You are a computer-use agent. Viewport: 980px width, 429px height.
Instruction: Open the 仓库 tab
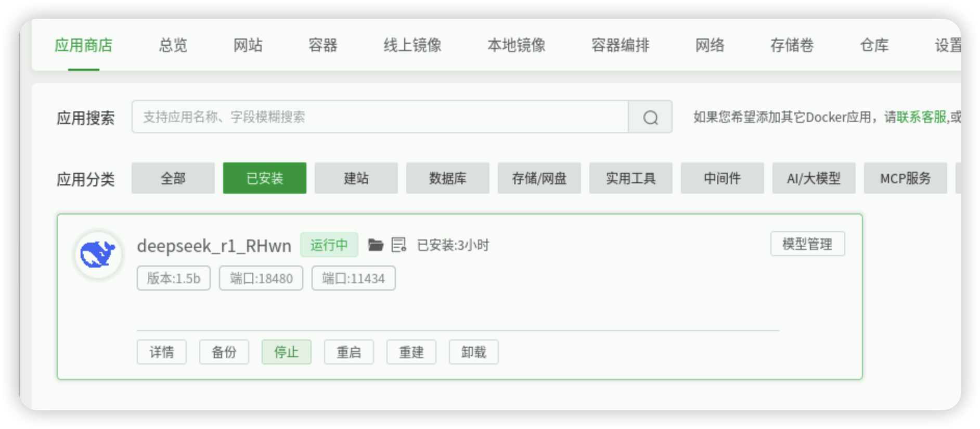(x=874, y=46)
